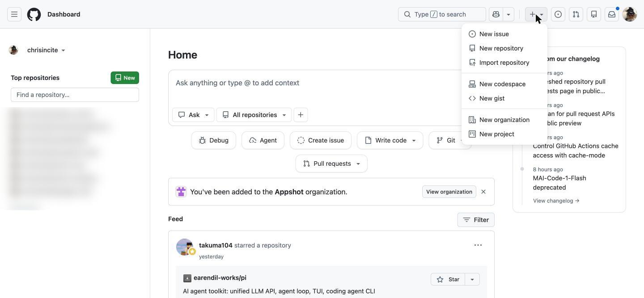Click the View organization button
This screenshot has height=298, width=644.
(x=449, y=192)
